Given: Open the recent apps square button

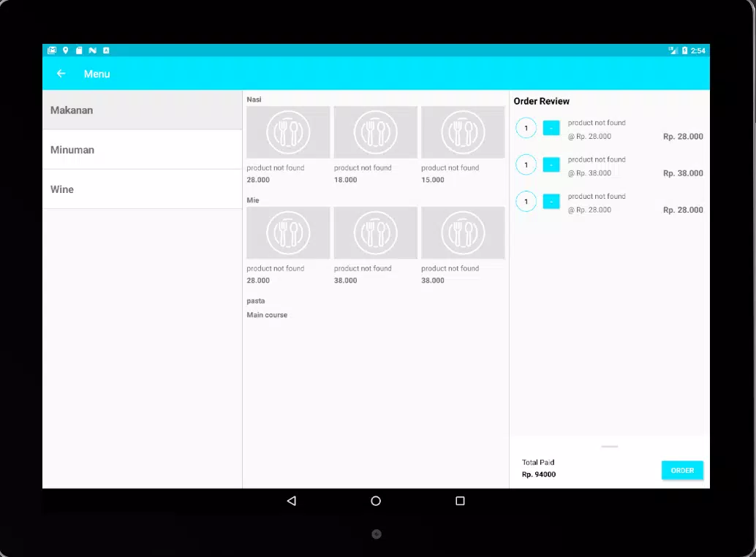Looking at the screenshot, I should click(x=460, y=501).
